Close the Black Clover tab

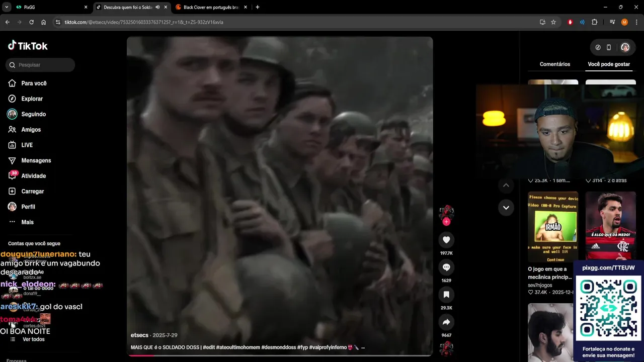246,7
